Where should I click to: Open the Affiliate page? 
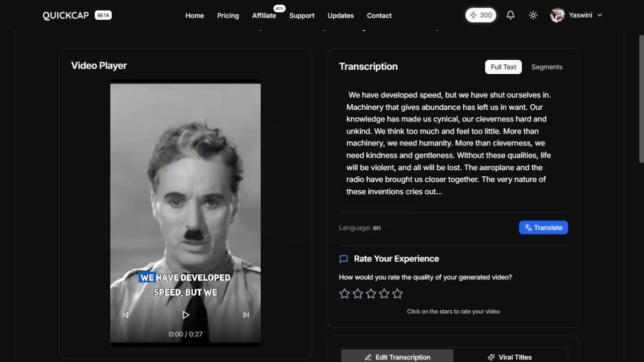point(264,16)
